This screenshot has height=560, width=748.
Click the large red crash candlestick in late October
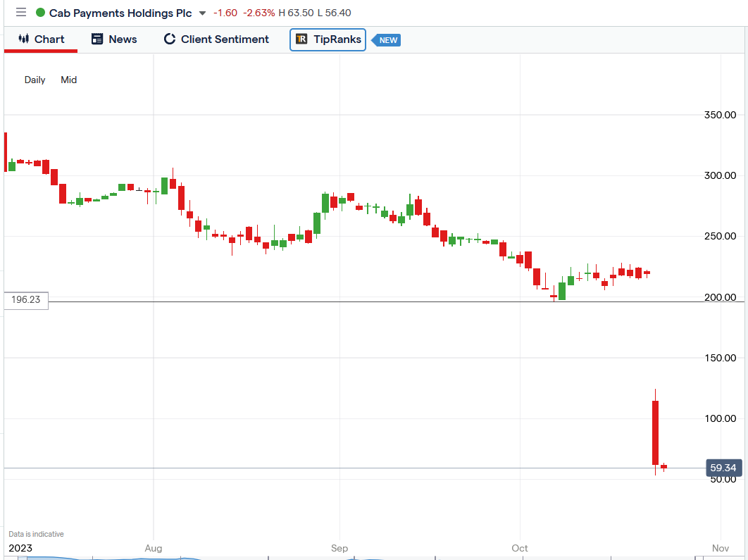[656, 433]
